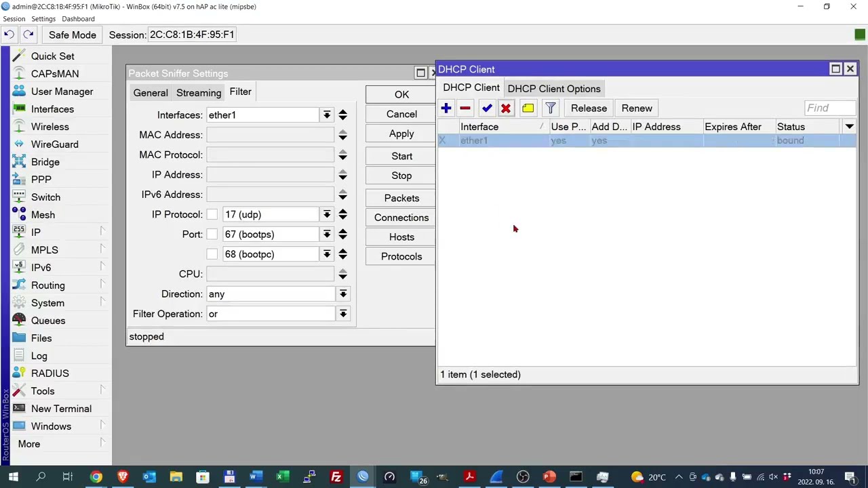Switch to Streaming tab in Packet Sniffer
The width and height of the screenshot is (868, 488).
[199, 93]
